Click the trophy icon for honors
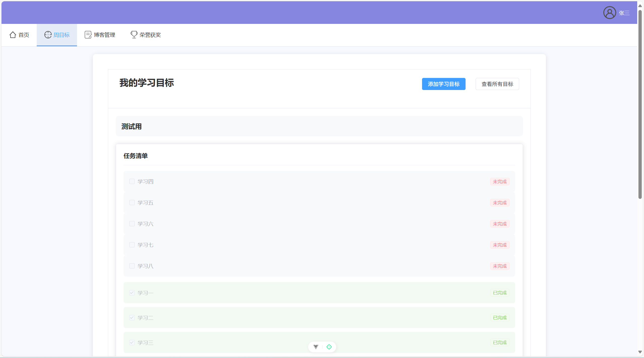 [134, 35]
